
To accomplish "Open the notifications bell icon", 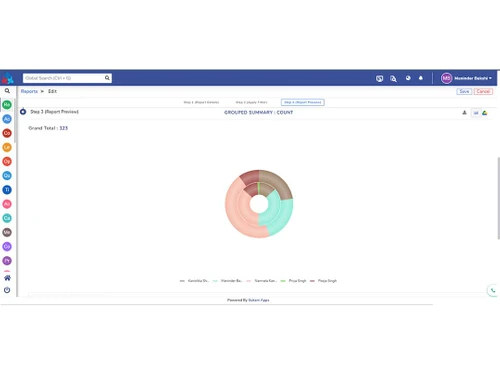I will [421, 78].
